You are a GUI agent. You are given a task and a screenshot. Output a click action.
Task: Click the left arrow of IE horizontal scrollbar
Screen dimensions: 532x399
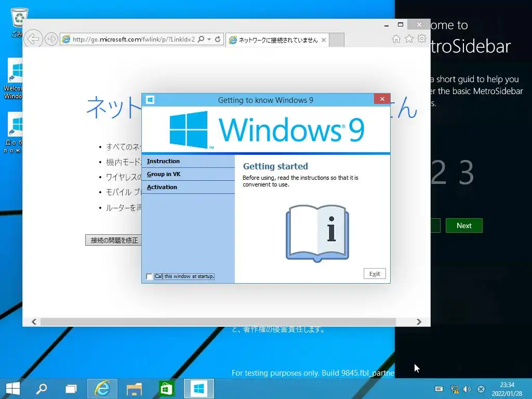coord(34,322)
